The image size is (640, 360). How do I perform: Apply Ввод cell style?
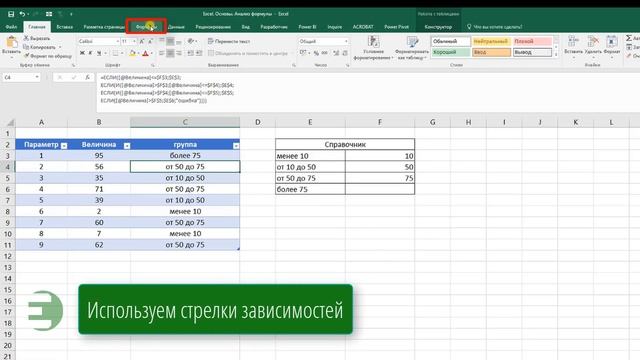491,52
